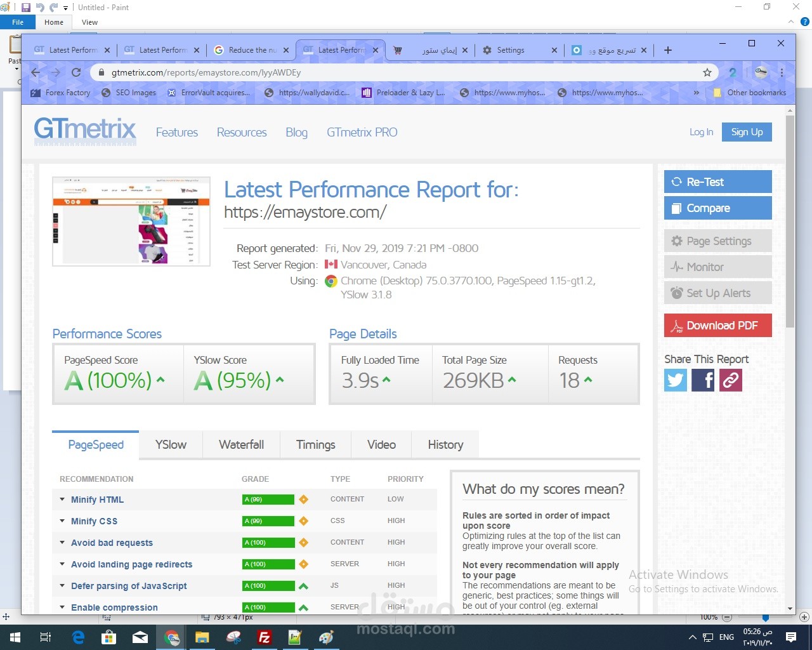Select the PageSpeed tab

pyautogui.click(x=96, y=445)
